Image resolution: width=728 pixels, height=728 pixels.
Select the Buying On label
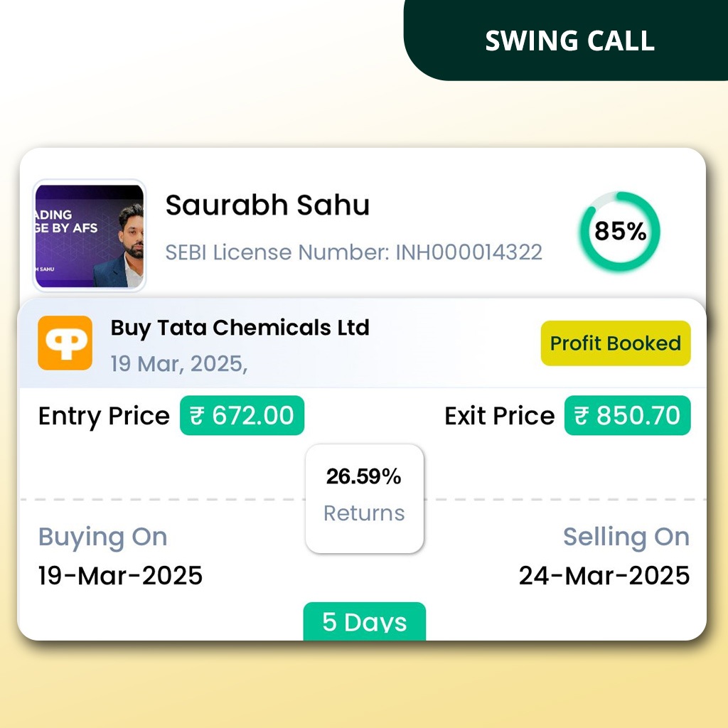pos(102,537)
